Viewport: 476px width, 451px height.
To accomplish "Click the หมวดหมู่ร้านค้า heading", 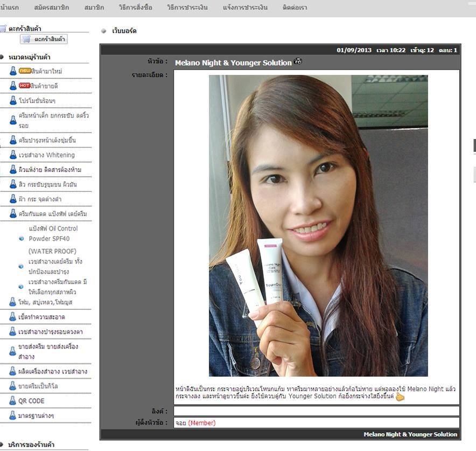I will [x=30, y=57].
